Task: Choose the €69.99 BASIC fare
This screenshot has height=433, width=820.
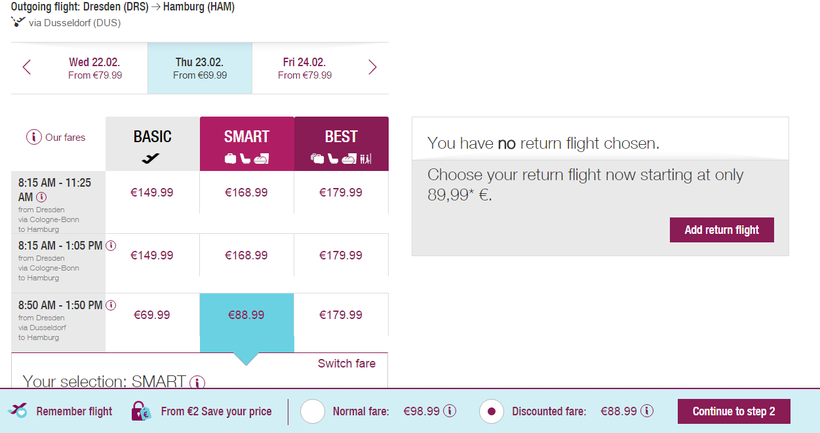Action: coord(152,315)
